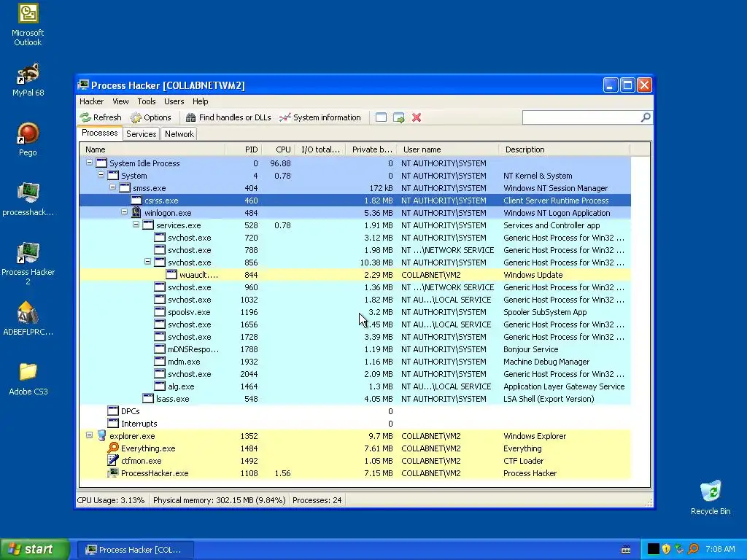The width and height of the screenshot is (747, 560).
Task: Collapse svchost.exe PID 856 node
Action: pos(147,262)
